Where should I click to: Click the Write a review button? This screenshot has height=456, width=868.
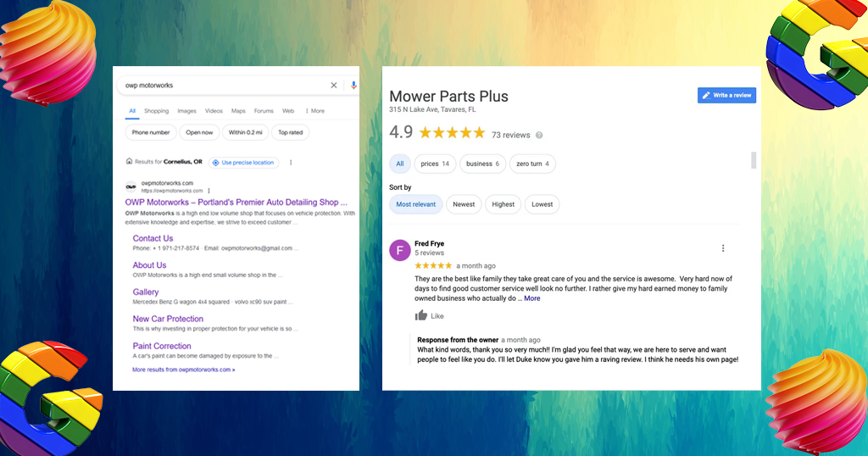point(726,95)
